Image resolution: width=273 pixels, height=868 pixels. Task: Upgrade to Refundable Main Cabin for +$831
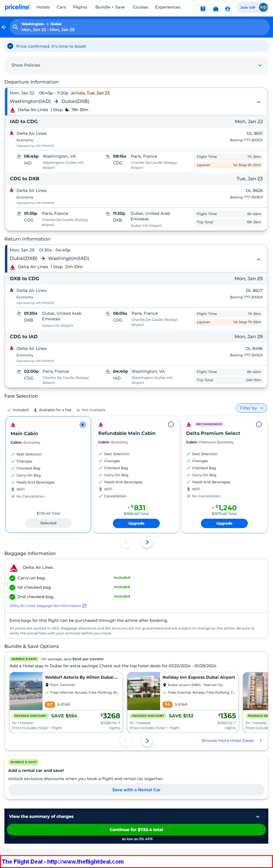point(136,523)
